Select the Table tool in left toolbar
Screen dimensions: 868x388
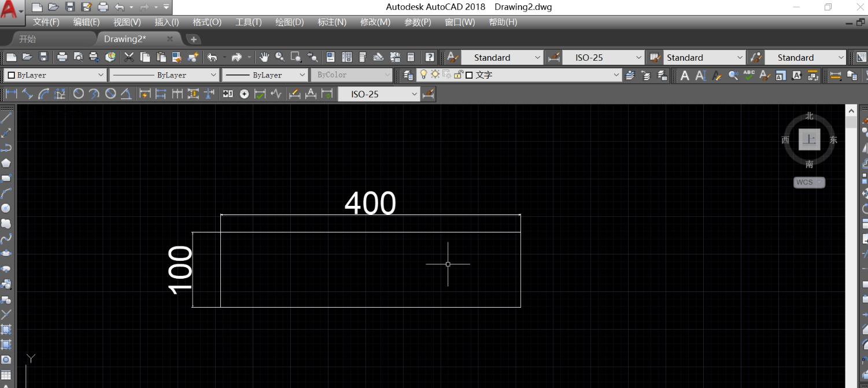tap(6, 375)
